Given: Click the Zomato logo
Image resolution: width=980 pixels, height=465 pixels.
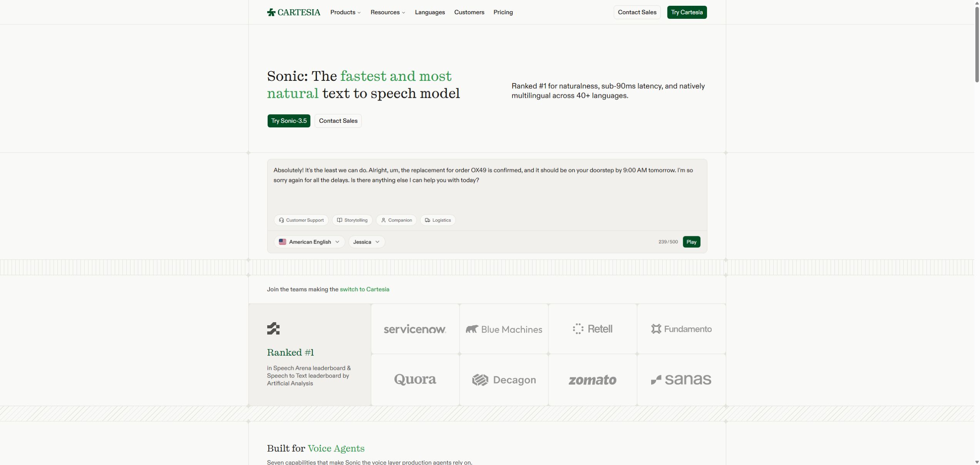Looking at the screenshot, I should click(x=592, y=380).
